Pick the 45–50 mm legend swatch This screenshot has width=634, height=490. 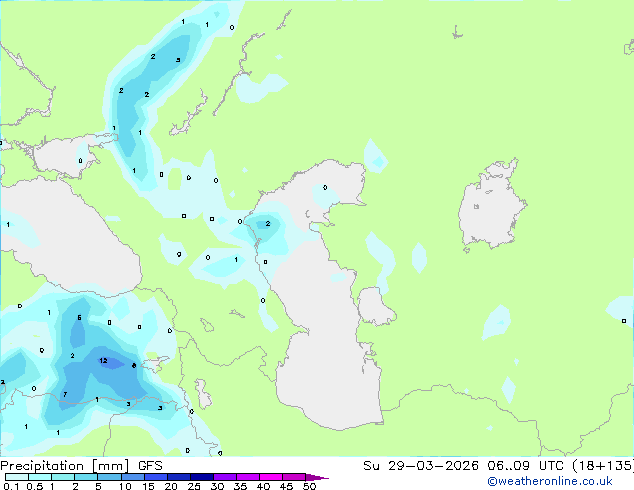point(294,477)
